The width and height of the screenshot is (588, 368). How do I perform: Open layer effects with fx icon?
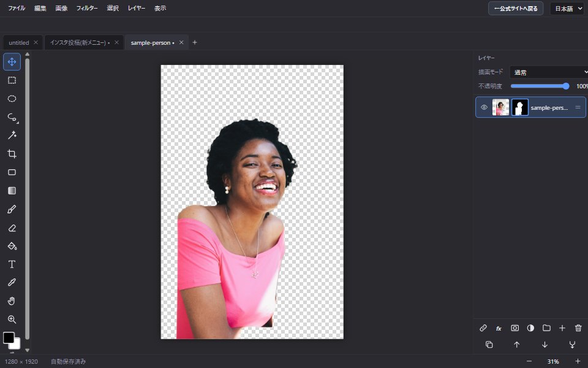(x=499, y=328)
